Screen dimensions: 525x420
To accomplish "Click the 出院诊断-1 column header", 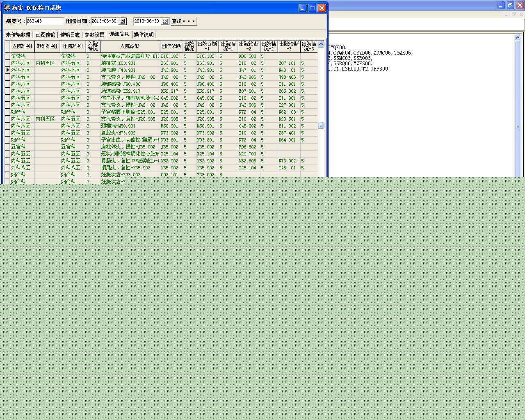I will pos(207,46).
